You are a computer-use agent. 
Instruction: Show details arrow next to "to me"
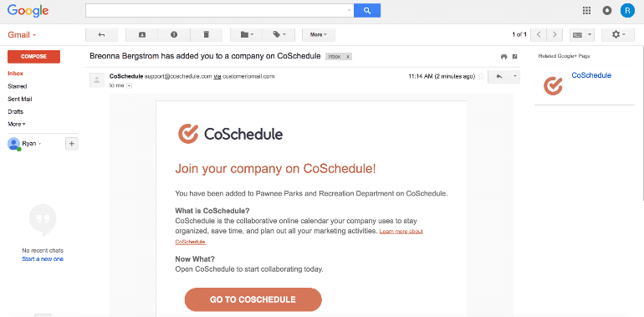pos(129,85)
